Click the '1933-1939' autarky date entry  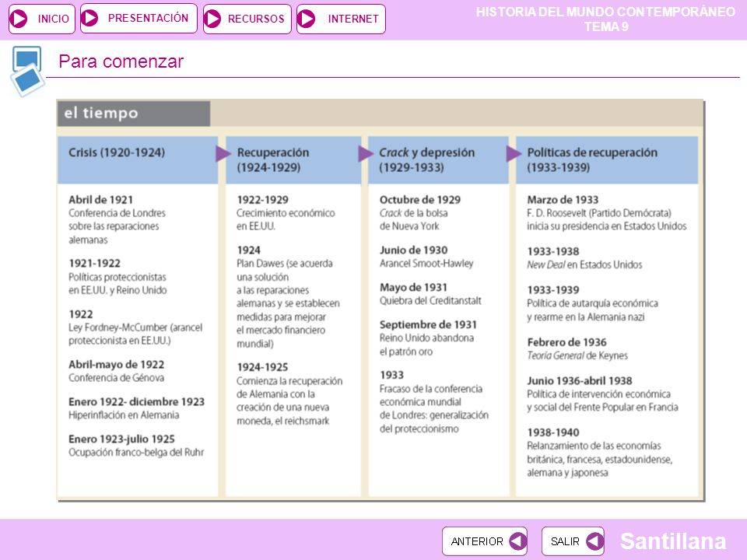[x=553, y=290]
